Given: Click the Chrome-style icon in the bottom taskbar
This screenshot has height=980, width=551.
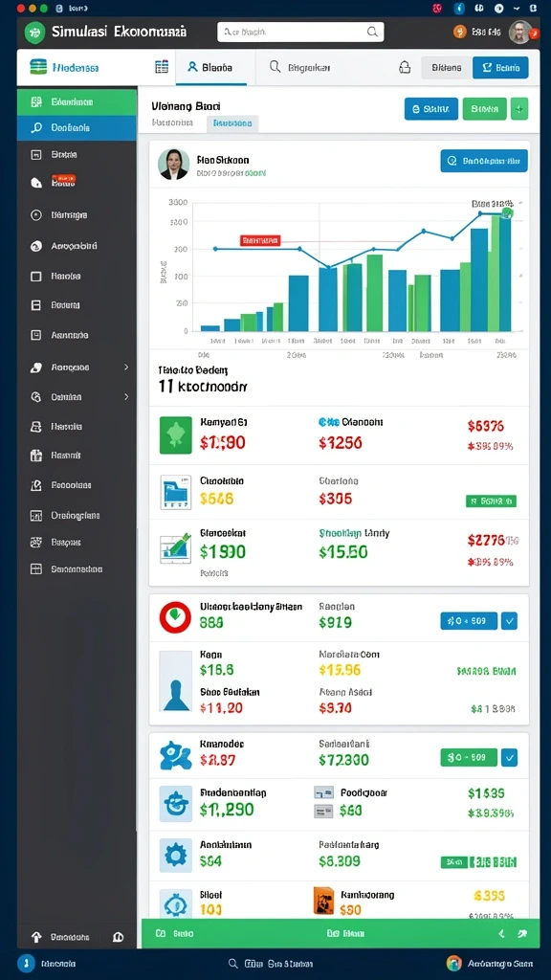Looking at the screenshot, I should [x=454, y=963].
